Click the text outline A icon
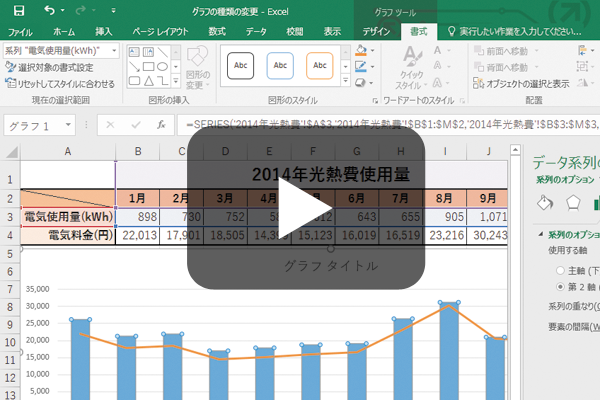 point(437,67)
